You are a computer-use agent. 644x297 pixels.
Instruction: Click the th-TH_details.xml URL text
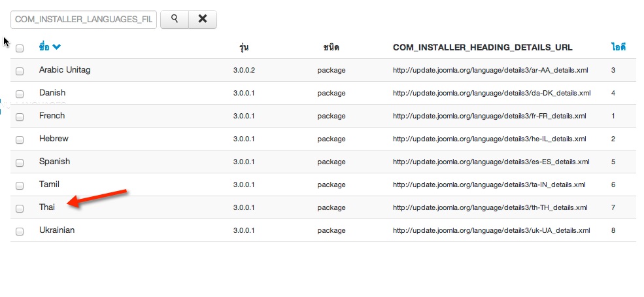click(x=490, y=207)
